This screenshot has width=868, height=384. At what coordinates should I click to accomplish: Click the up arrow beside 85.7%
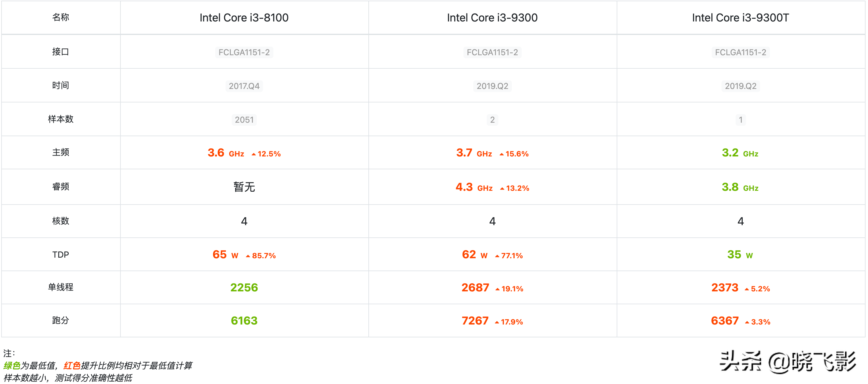(248, 256)
